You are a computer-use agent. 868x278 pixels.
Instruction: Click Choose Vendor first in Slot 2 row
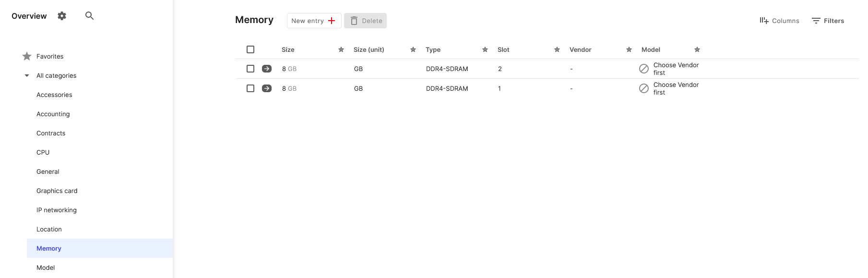(x=676, y=69)
